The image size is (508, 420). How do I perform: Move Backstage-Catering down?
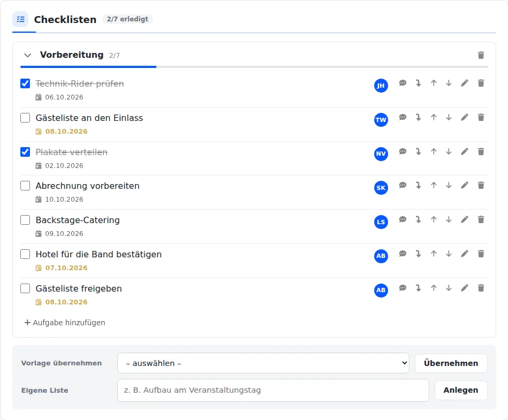[x=449, y=219]
